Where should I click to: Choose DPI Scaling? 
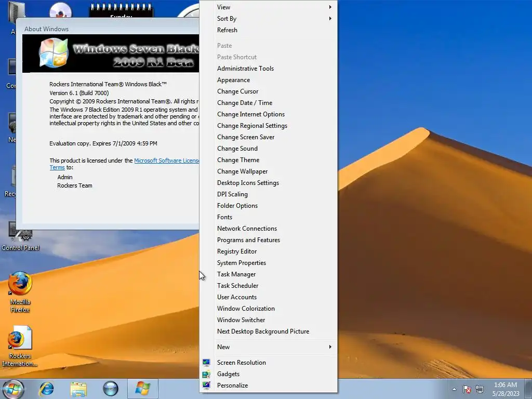(269, 194)
